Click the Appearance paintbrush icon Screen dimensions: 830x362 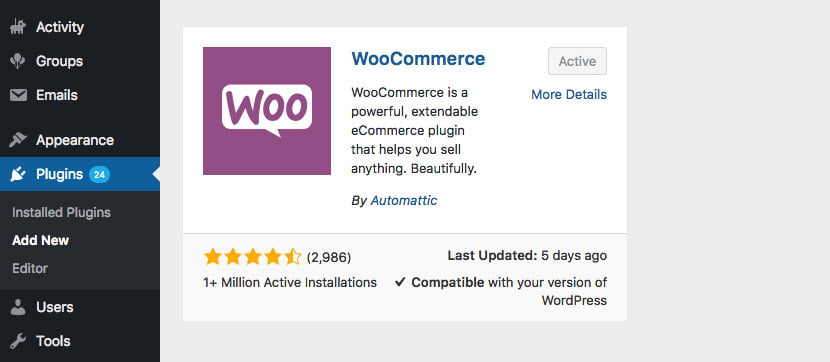18,140
